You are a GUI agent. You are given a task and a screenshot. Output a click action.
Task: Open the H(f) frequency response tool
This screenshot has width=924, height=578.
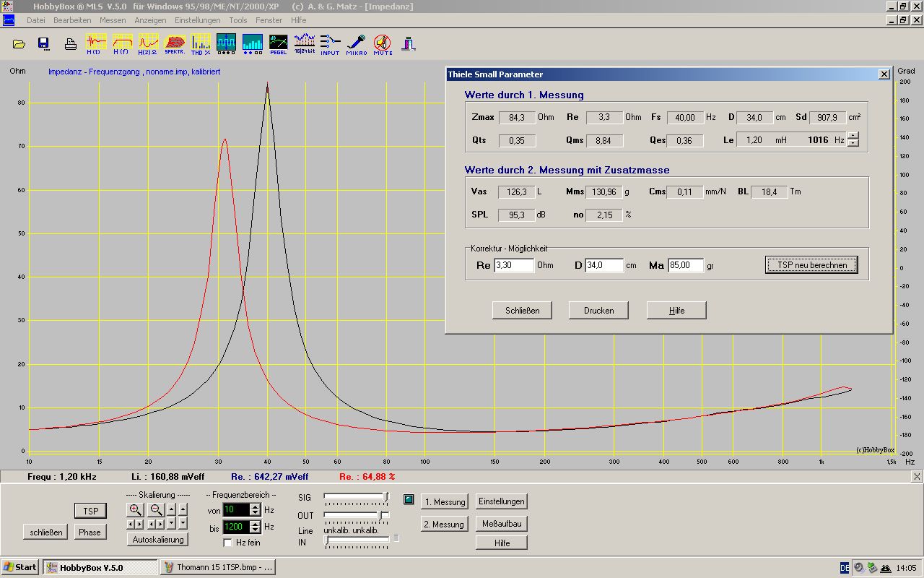pyautogui.click(x=122, y=43)
